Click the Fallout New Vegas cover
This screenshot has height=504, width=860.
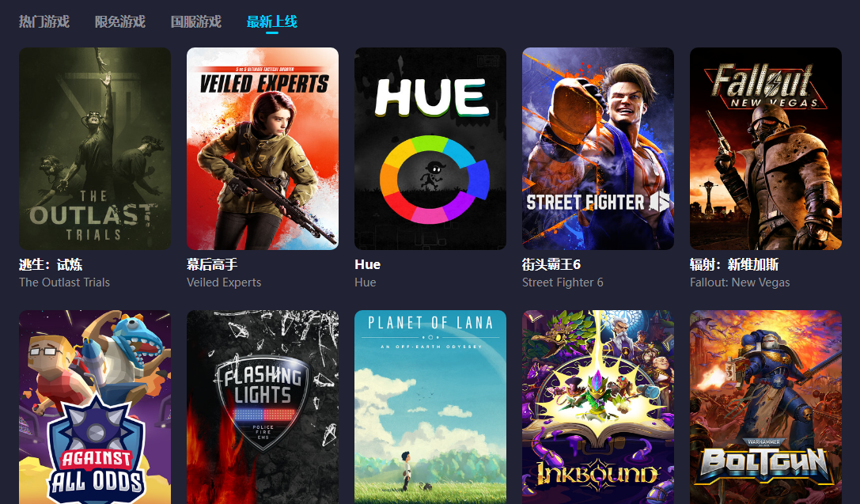point(766,149)
